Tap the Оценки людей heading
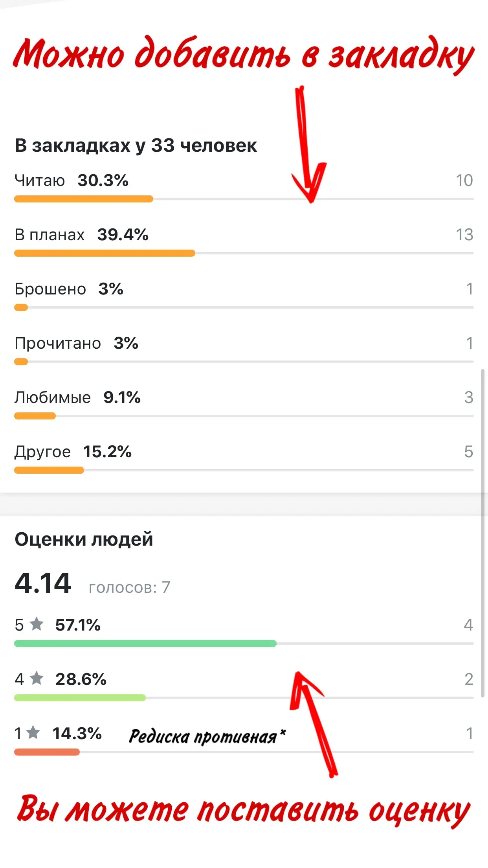This screenshot has width=488, height=868. (x=84, y=539)
